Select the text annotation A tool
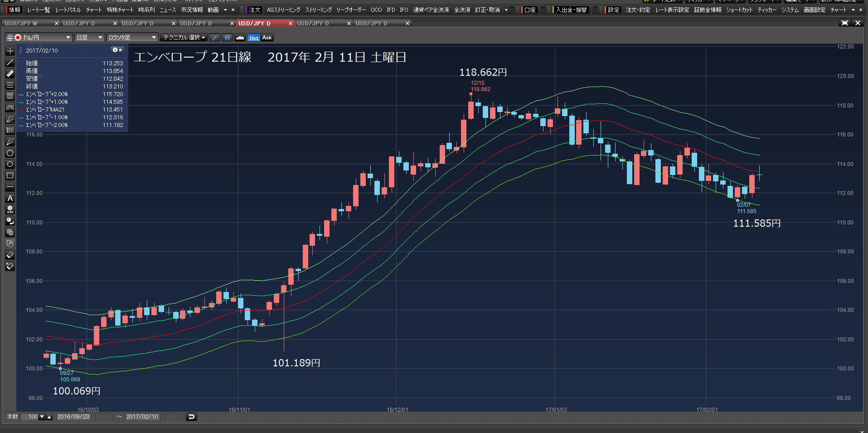 coord(10,198)
